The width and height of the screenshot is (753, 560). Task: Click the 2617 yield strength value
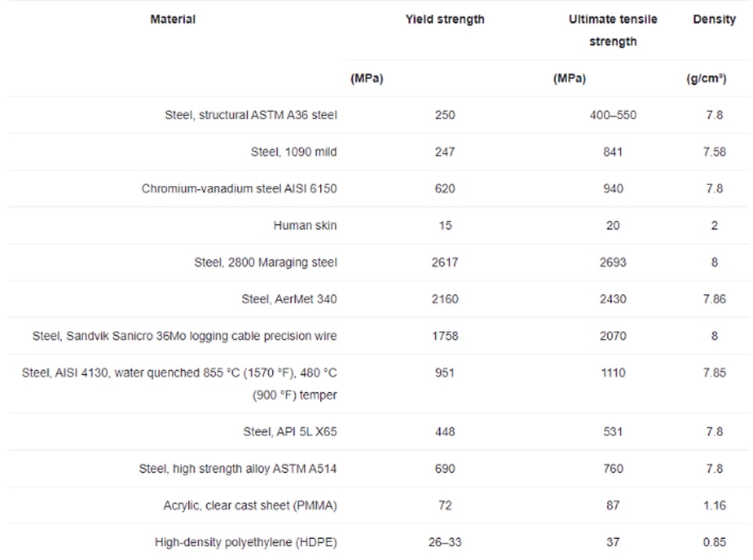coord(445,263)
